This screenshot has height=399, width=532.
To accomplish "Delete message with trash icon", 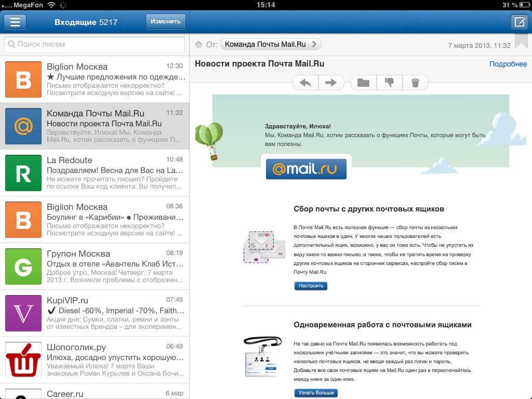I will [x=415, y=83].
